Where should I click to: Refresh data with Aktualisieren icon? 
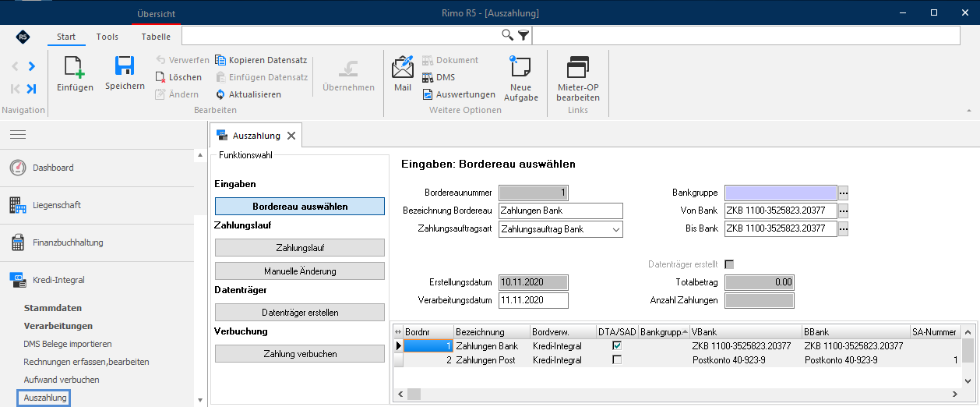220,94
